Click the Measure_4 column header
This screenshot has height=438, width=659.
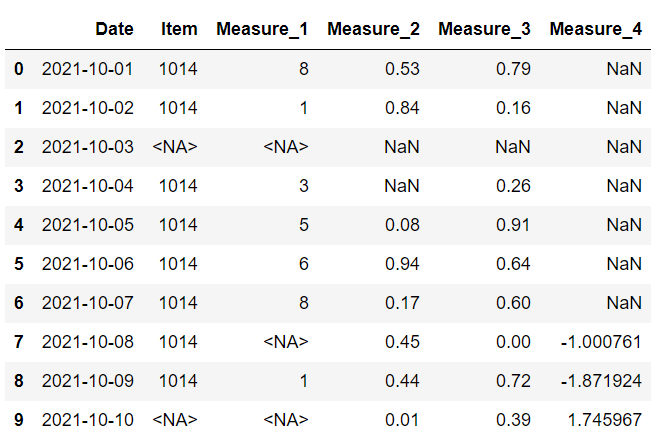click(x=595, y=30)
